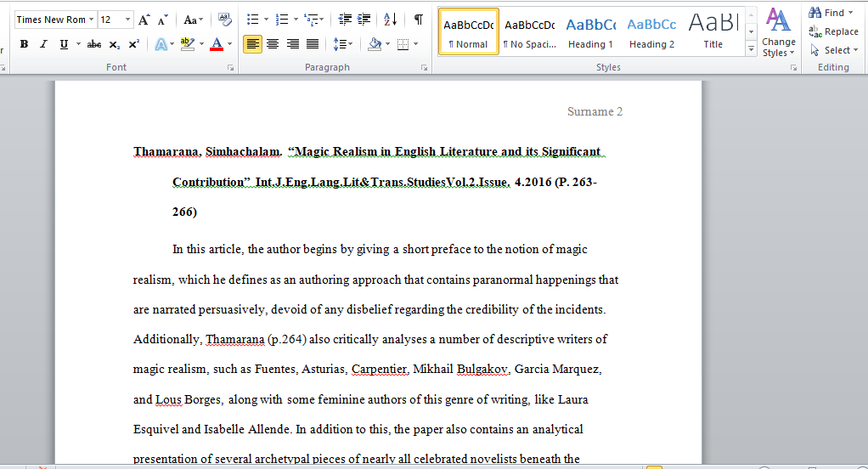868x469 pixels.
Task: Apply the Title style
Action: [x=713, y=31]
